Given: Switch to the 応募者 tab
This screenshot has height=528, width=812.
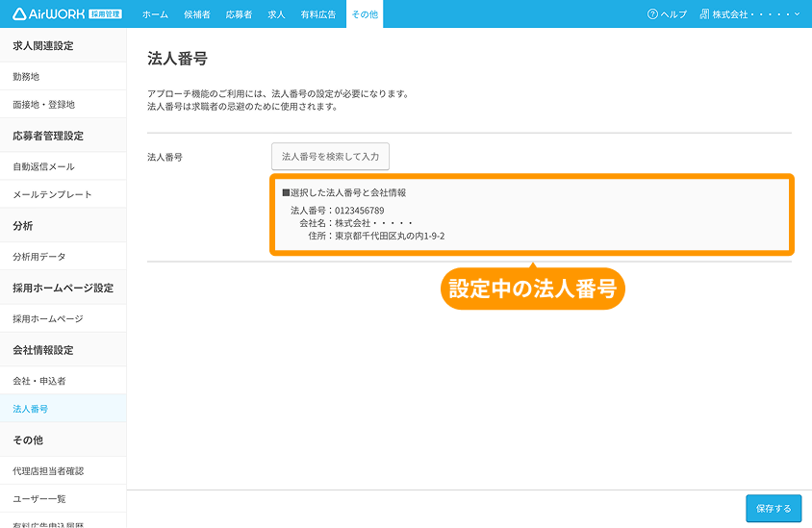Looking at the screenshot, I should (239, 14).
